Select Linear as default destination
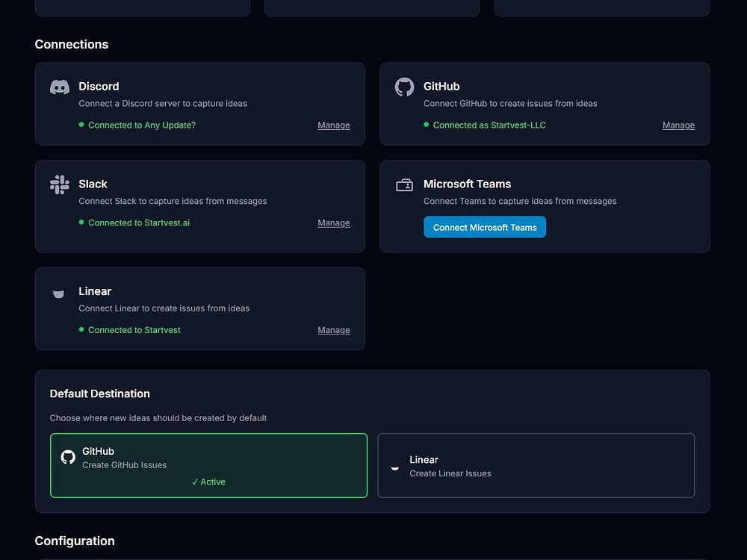 point(536,465)
